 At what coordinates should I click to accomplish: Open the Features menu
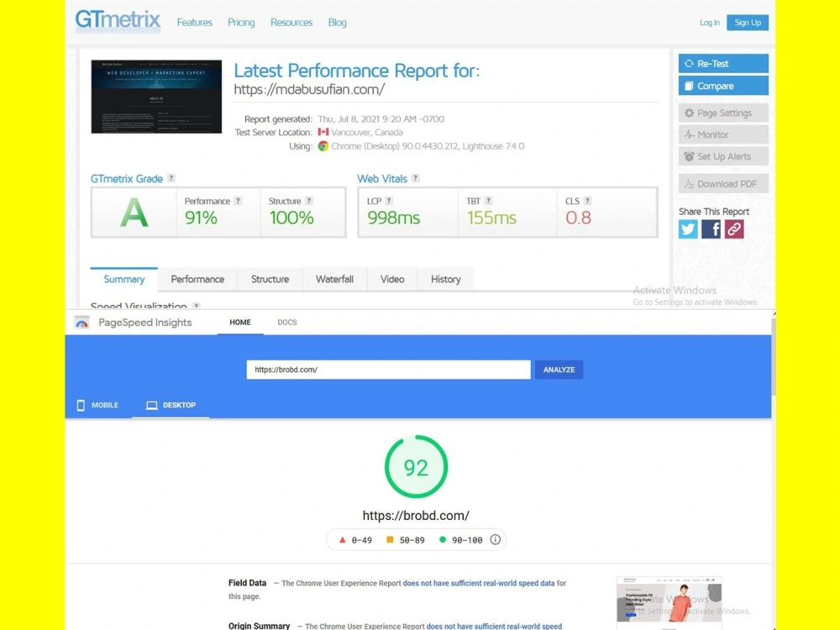tap(195, 23)
